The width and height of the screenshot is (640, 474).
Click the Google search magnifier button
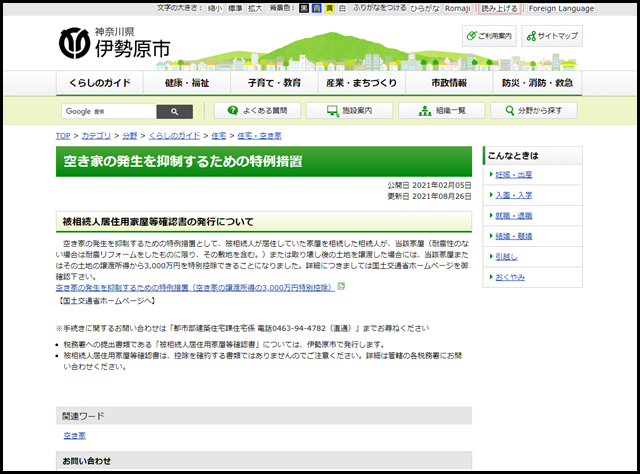click(175, 111)
